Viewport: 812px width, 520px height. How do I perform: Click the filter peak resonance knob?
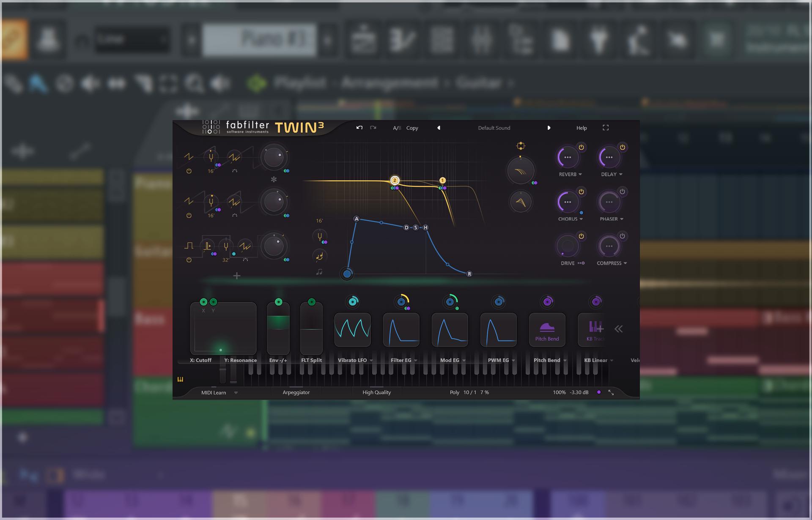pos(521,202)
